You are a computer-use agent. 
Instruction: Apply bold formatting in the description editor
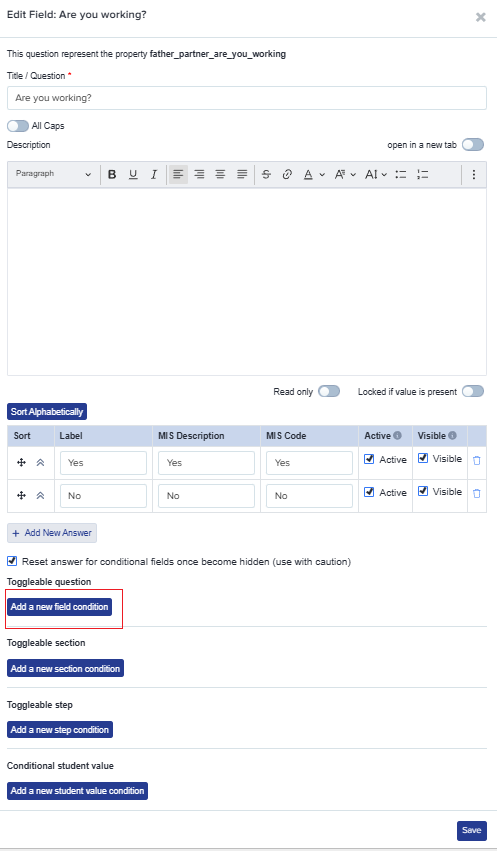click(x=112, y=174)
